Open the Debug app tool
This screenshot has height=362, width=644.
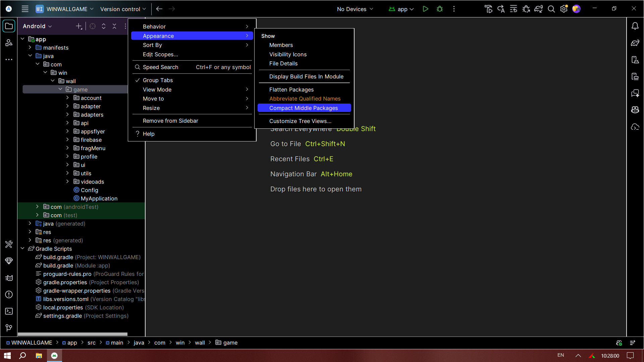click(x=439, y=9)
